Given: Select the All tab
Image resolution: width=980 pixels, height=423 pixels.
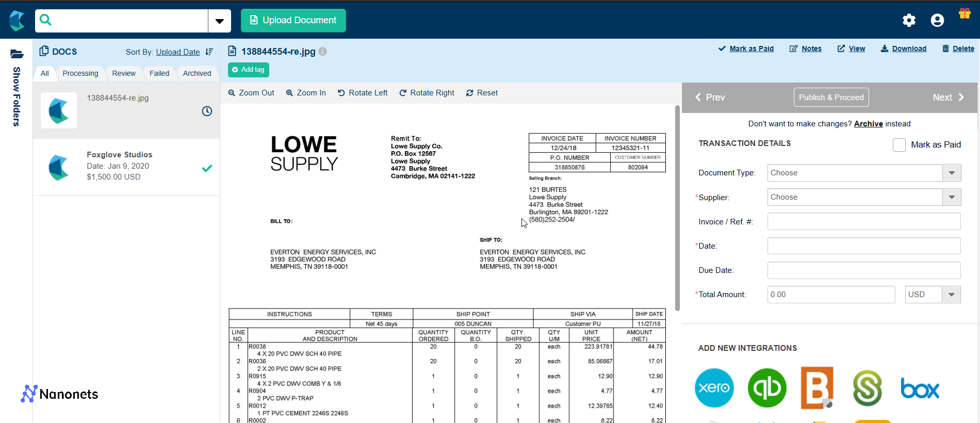Looking at the screenshot, I should [45, 73].
